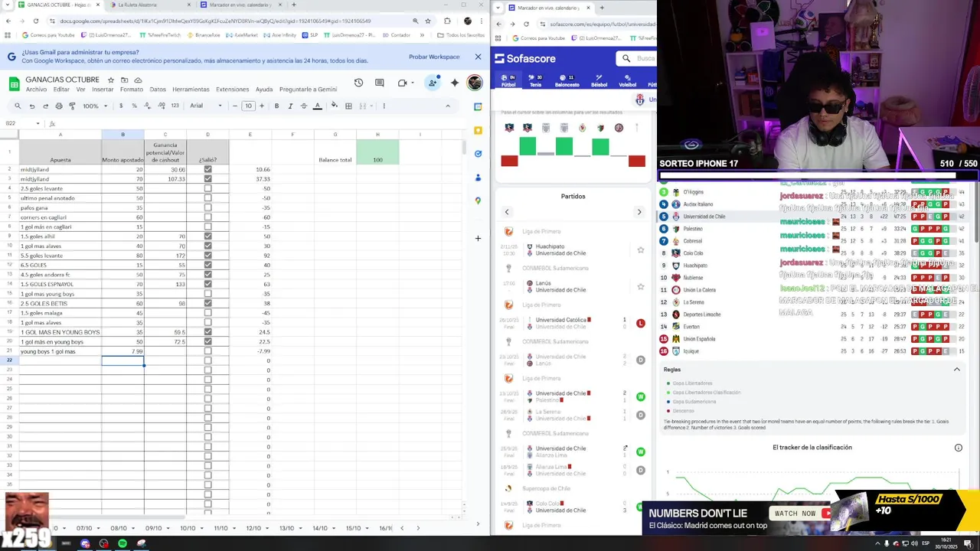Screen dimensions: 980x551
Task: Select the Tenis sport tab in Sofascore
Action: click(x=535, y=80)
